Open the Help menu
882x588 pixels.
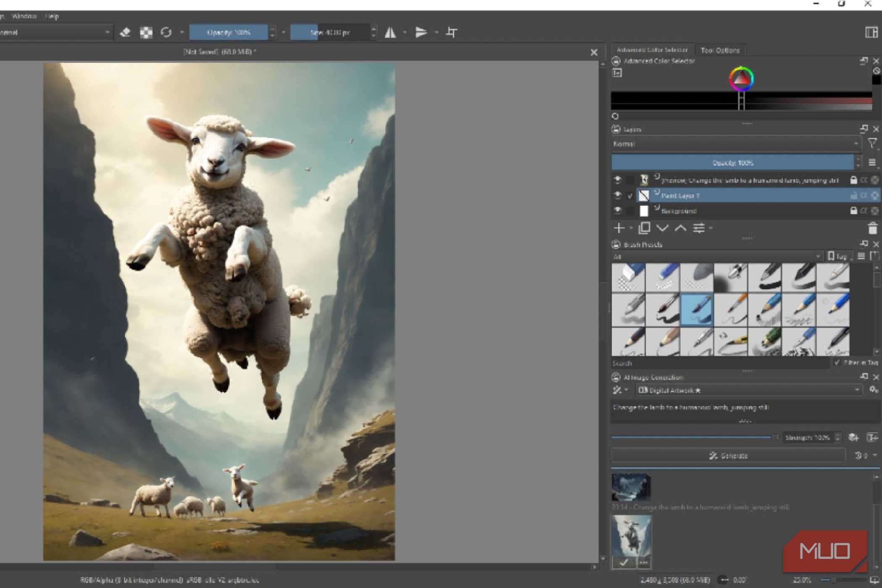coord(52,16)
